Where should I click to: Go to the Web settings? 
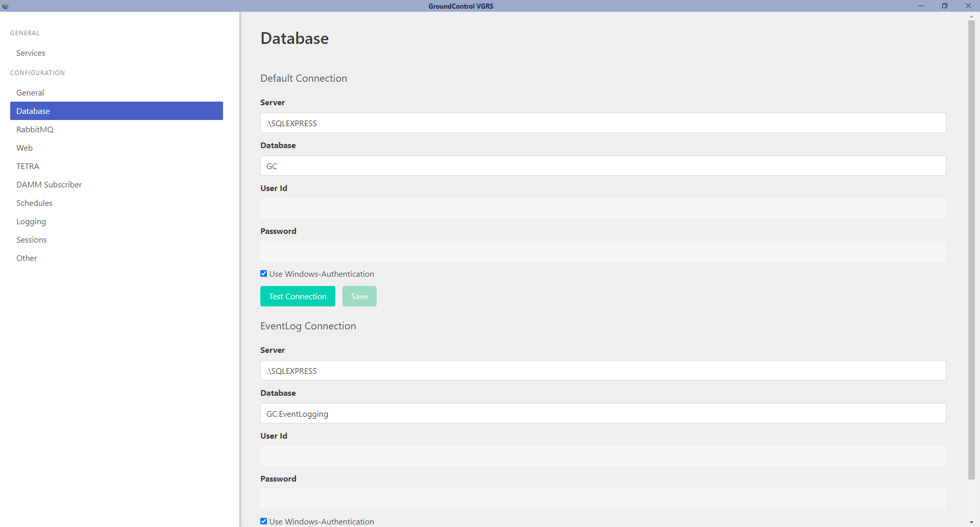pos(24,148)
